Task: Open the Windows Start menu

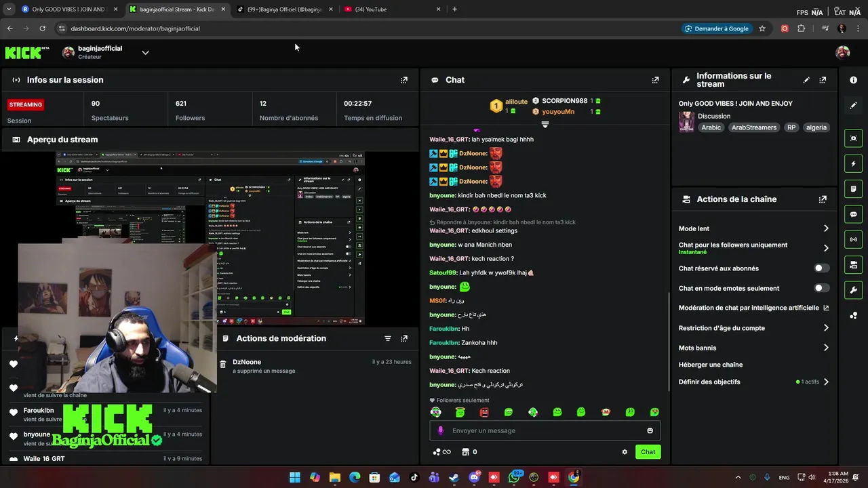Action: pos(295,477)
